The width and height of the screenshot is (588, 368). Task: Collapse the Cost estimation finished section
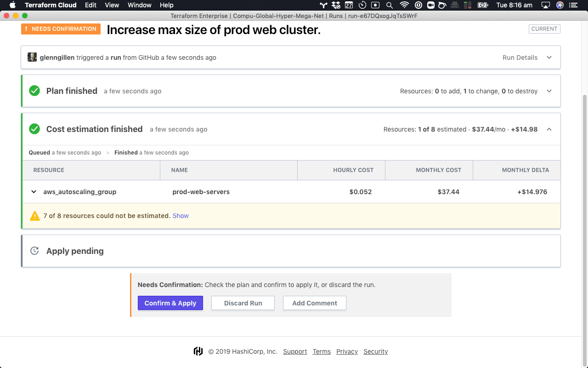[549, 129]
